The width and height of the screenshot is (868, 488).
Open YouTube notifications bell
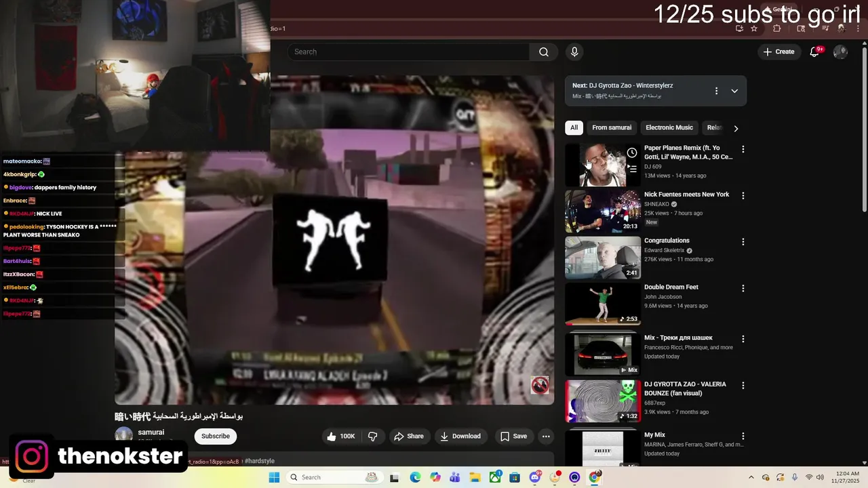(x=815, y=52)
